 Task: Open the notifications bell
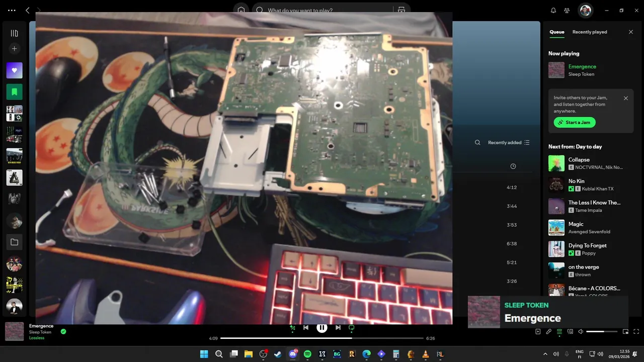pos(553,10)
